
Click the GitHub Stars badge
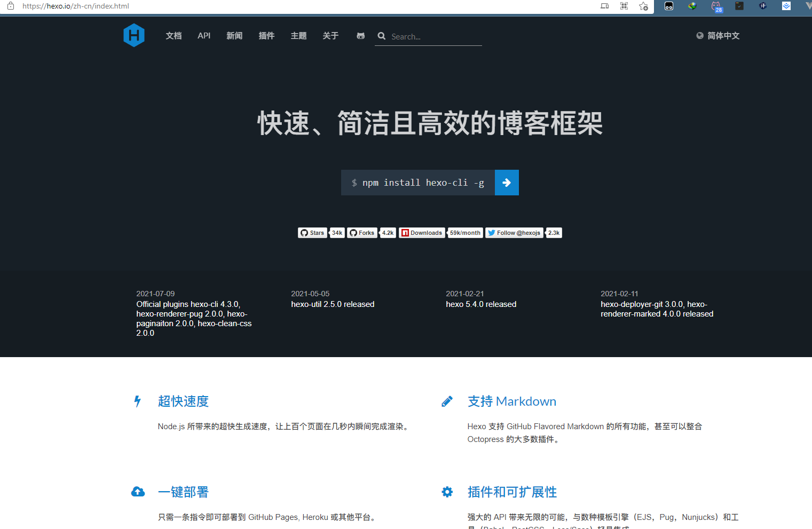click(312, 233)
